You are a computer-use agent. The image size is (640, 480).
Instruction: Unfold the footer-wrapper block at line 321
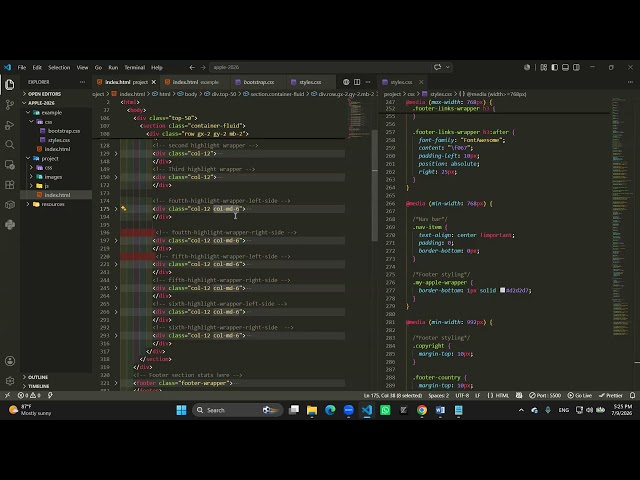point(116,383)
